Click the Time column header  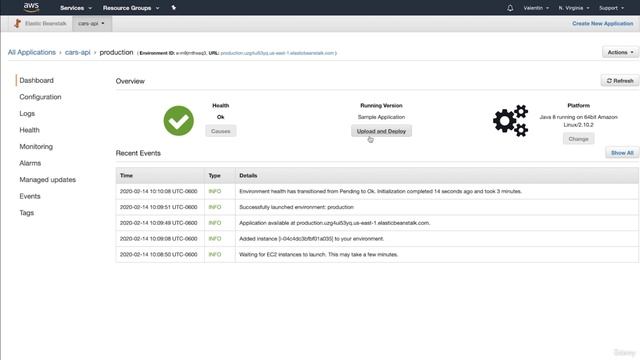[126, 176]
